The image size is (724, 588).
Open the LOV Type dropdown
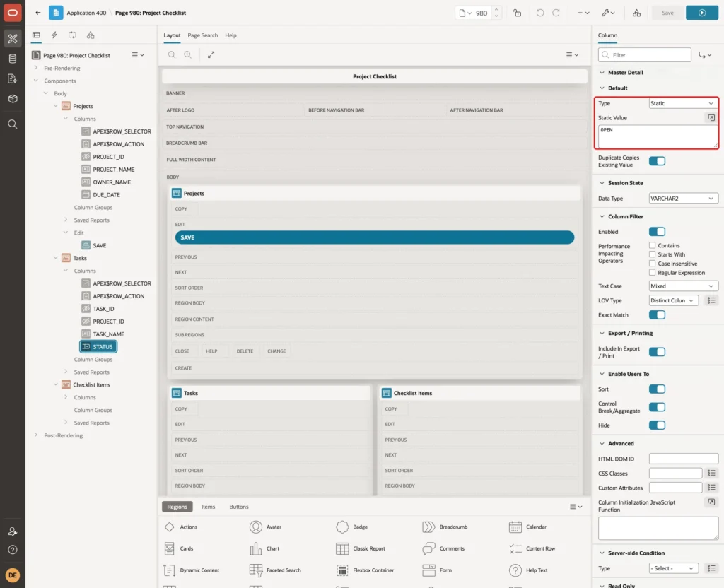point(673,300)
